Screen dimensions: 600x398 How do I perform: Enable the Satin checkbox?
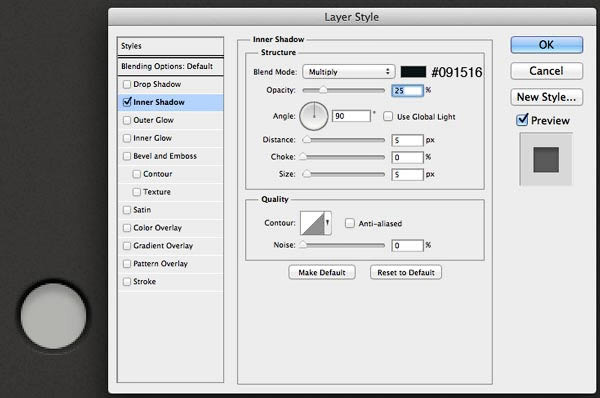(x=127, y=210)
